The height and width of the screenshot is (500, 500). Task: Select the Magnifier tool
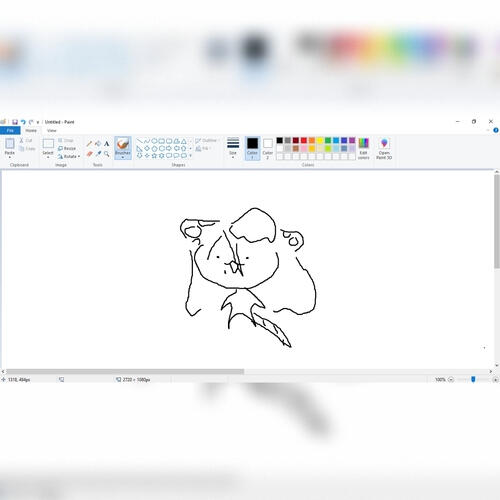click(107, 154)
